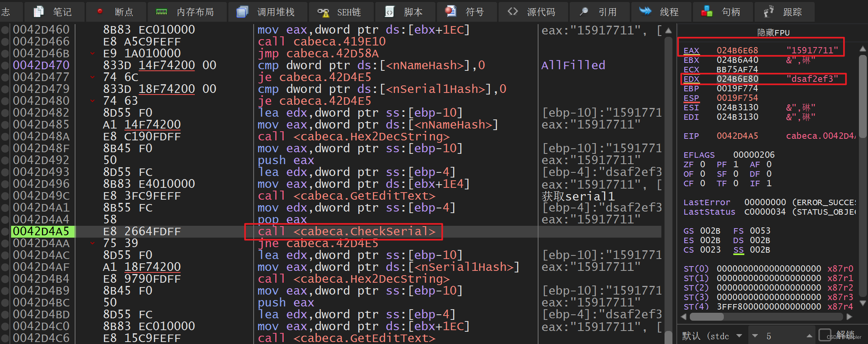This screenshot has height=344, width=868.
Task: Click the disassembly vertical scrollbar track
Action: [x=668, y=184]
